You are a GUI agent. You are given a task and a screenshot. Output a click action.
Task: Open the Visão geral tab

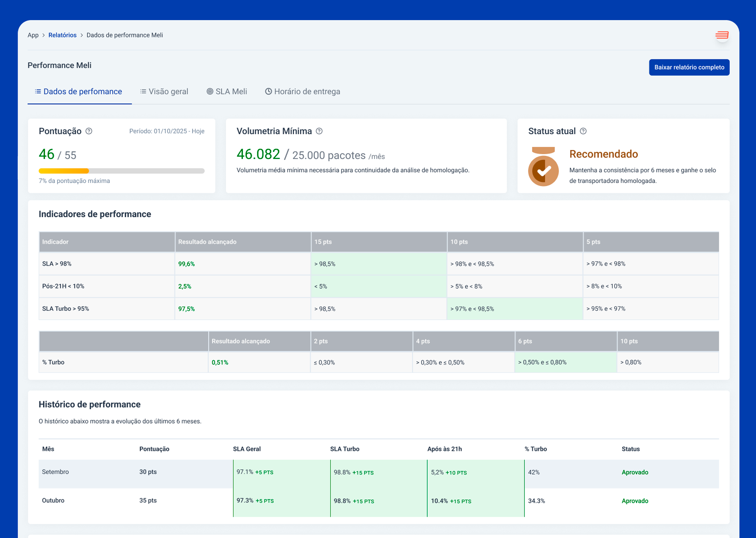pyautogui.click(x=164, y=92)
